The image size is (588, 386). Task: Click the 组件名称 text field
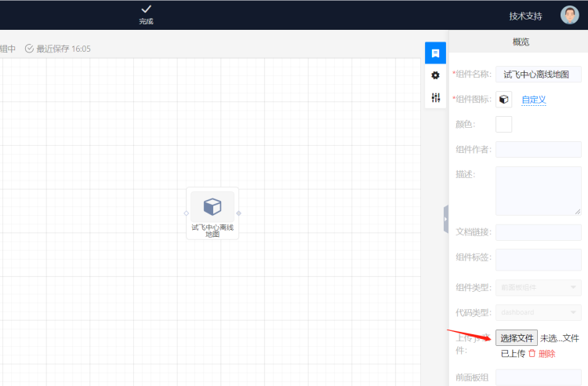pyautogui.click(x=538, y=75)
